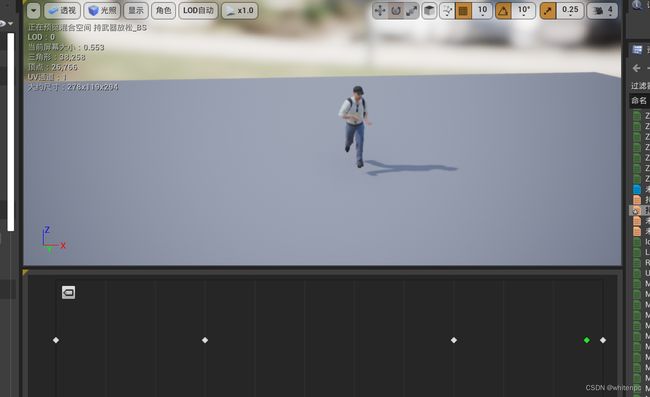
Task: Toggle grid snapping
Action: 463,11
